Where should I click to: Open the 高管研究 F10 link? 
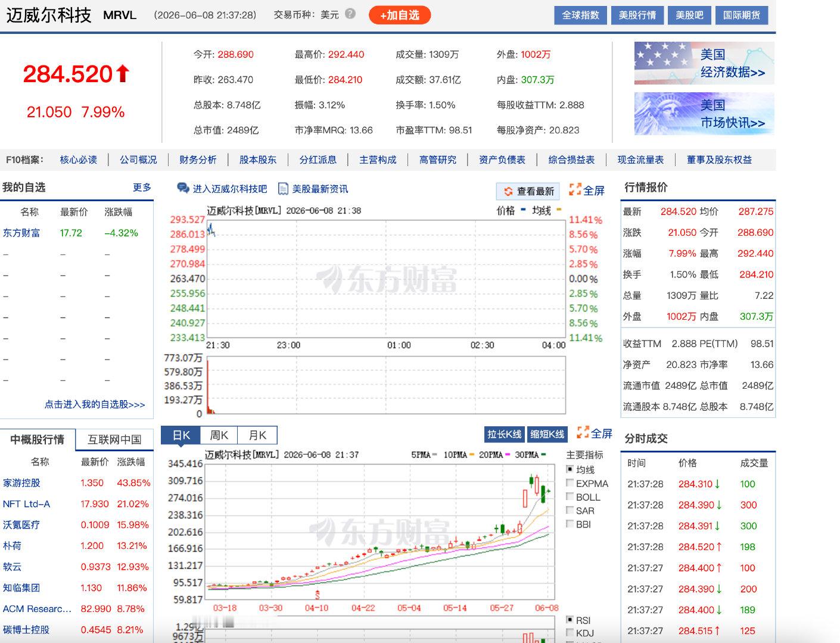pos(438,160)
